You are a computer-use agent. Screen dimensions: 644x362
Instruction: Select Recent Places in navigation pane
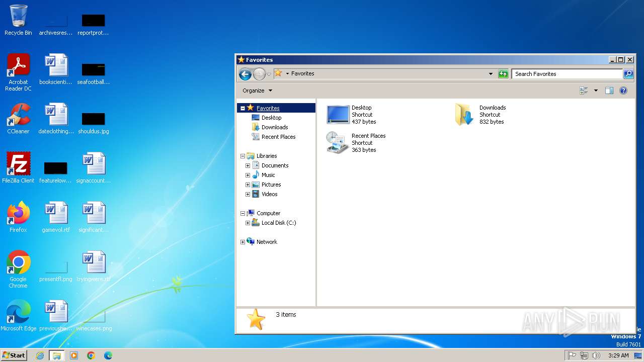(x=278, y=137)
